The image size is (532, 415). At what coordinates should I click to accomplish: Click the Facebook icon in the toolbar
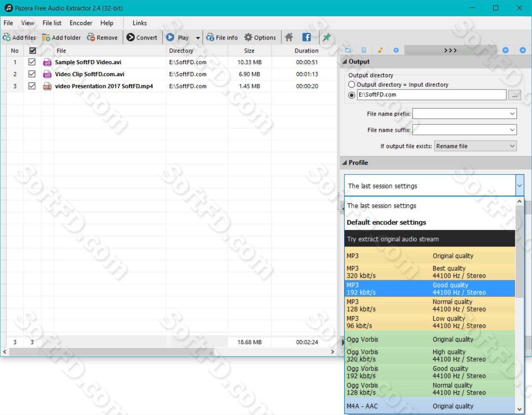pos(306,37)
